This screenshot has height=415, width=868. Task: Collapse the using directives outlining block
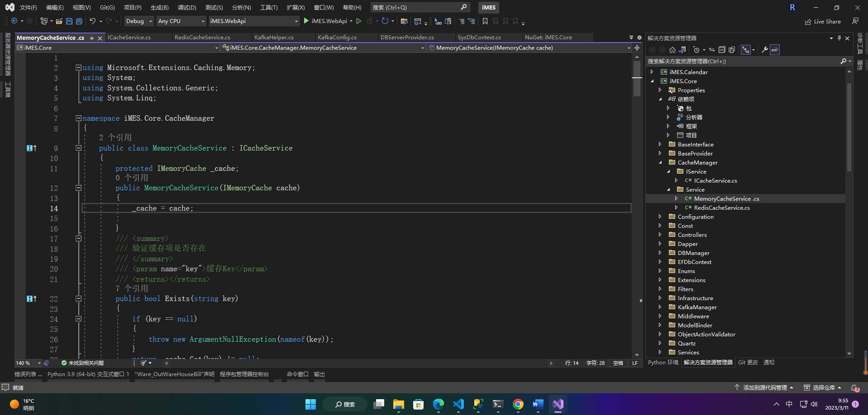pos(78,67)
